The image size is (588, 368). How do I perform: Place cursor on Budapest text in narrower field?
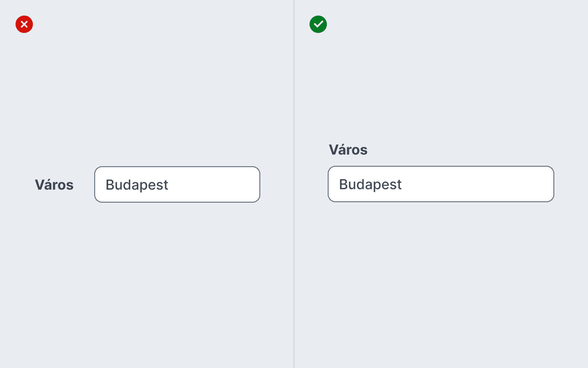coord(137,185)
